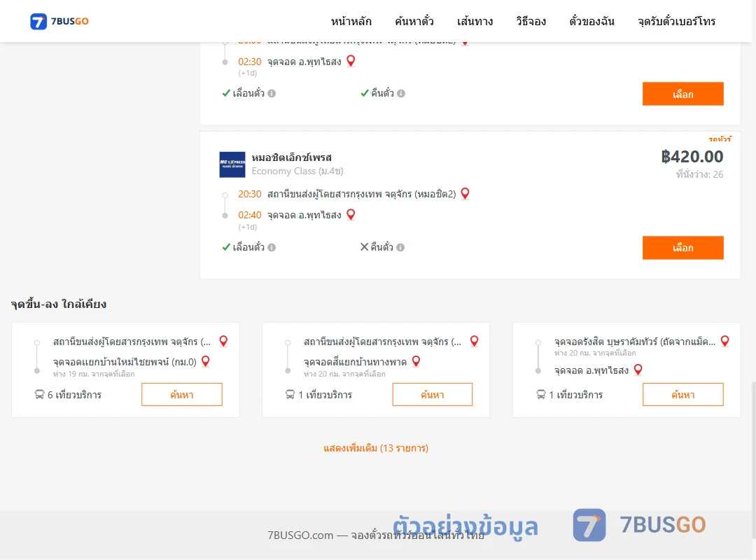Click the bus icon in the สี่แยกบ้านทางพาด card
756x560 pixels.
290,395
